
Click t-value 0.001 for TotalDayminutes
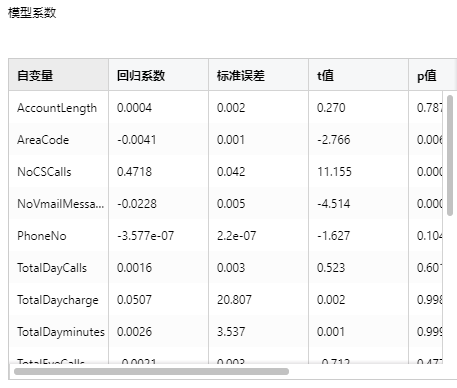pyautogui.click(x=331, y=332)
